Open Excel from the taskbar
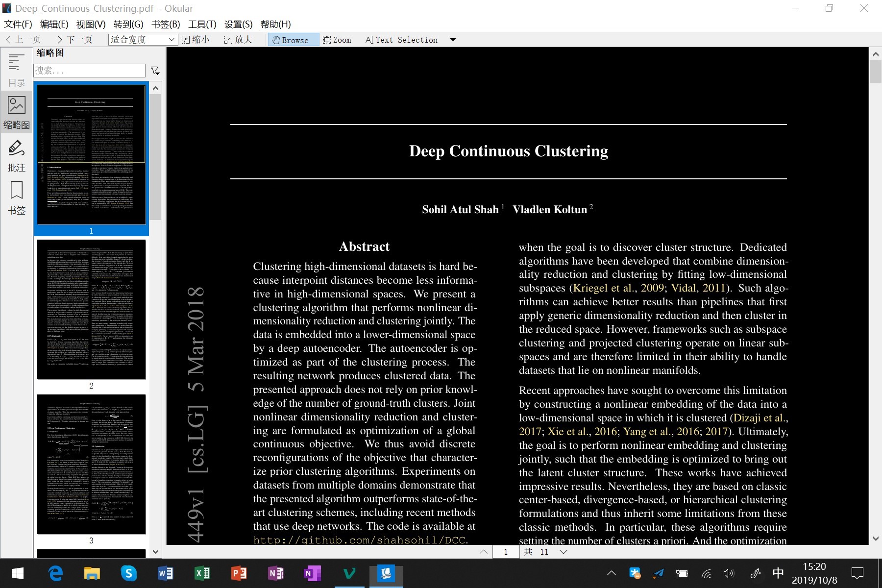The height and width of the screenshot is (588, 882). tap(202, 573)
